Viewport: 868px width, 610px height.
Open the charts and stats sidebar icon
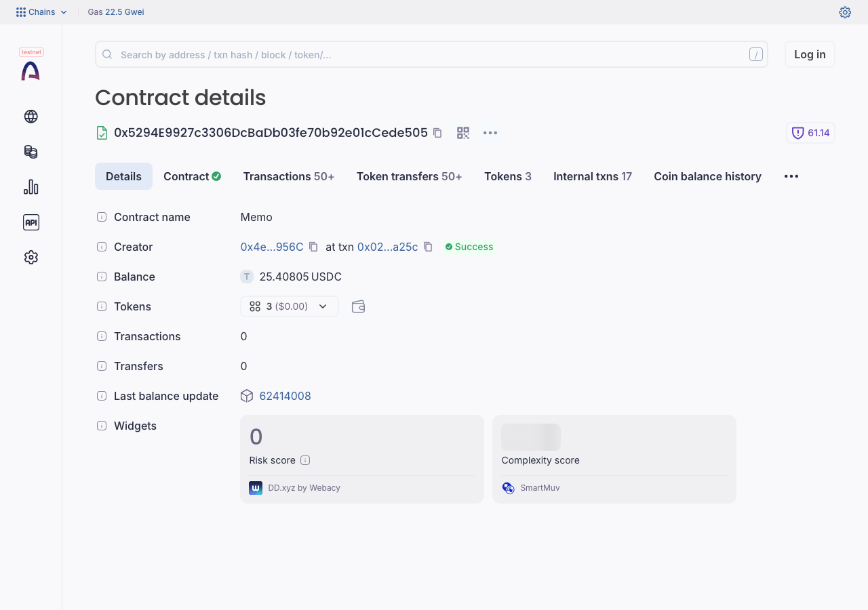[x=31, y=187]
